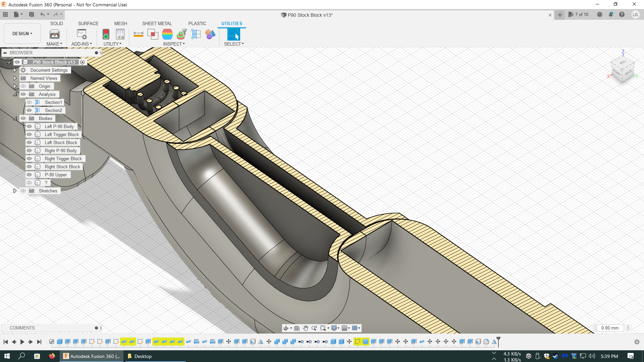This screenshot has width=644, height=362.
Task: Toggle visibility of Right Trigger Block
Action: click(30, 159)
